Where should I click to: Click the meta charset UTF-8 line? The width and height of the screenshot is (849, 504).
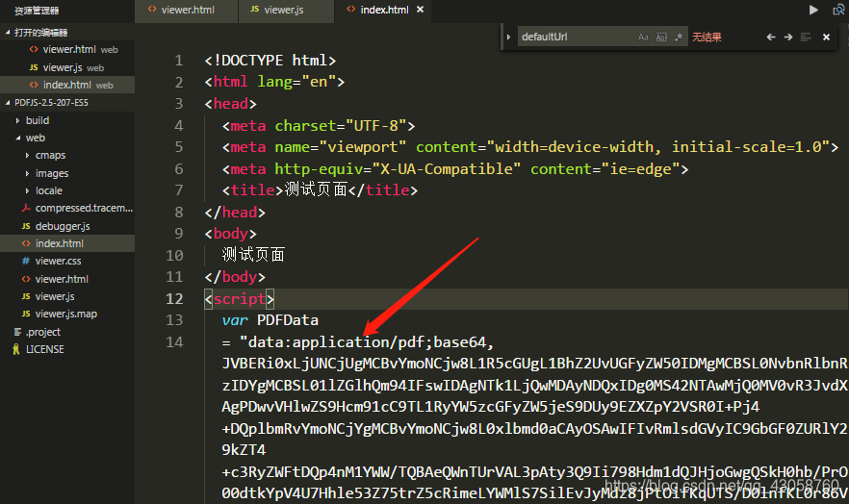coord(319,125)
